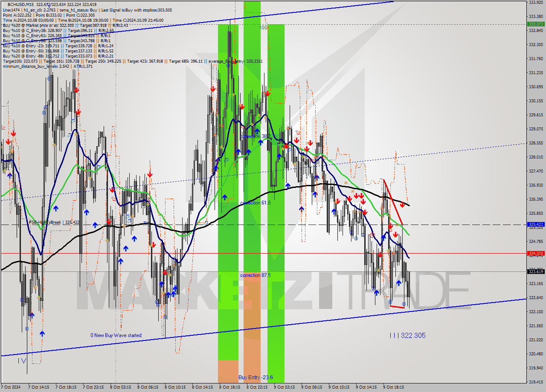This screenshot has height=392, width=546.
Task: Click the '7 Oct 22:15' time axis label
Action: tap(93, 387)
